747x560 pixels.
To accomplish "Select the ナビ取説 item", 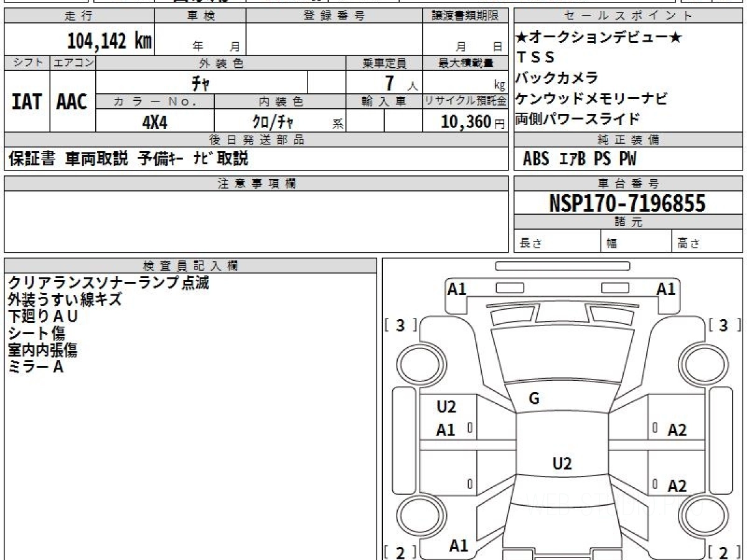I will click(220, 159).
